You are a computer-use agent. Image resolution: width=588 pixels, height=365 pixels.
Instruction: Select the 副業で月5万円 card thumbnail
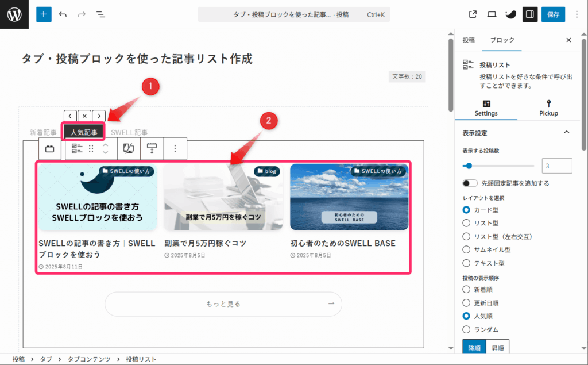click(x=223, y=197)
